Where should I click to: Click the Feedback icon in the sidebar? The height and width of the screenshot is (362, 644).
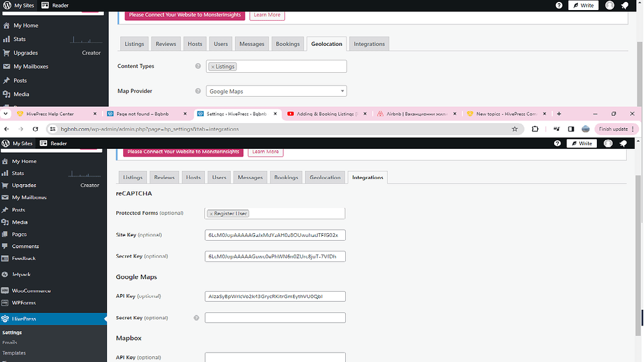tap(5, 258)
